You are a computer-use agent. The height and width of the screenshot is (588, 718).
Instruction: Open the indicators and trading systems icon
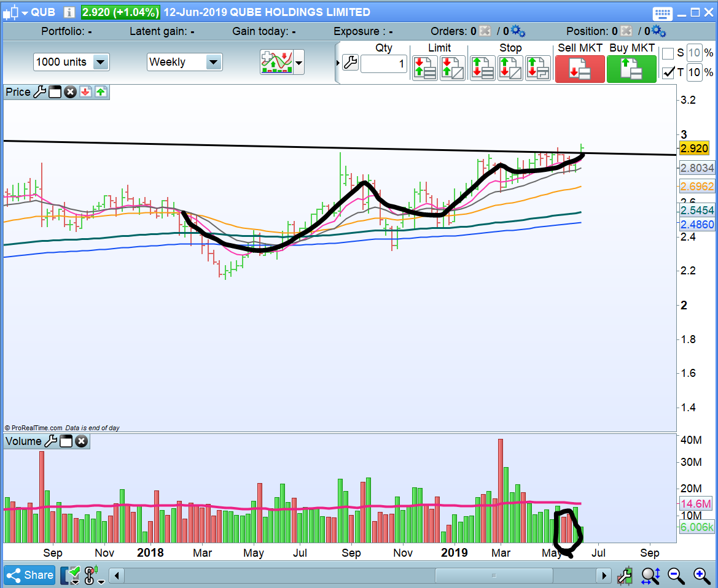(276, 62)
